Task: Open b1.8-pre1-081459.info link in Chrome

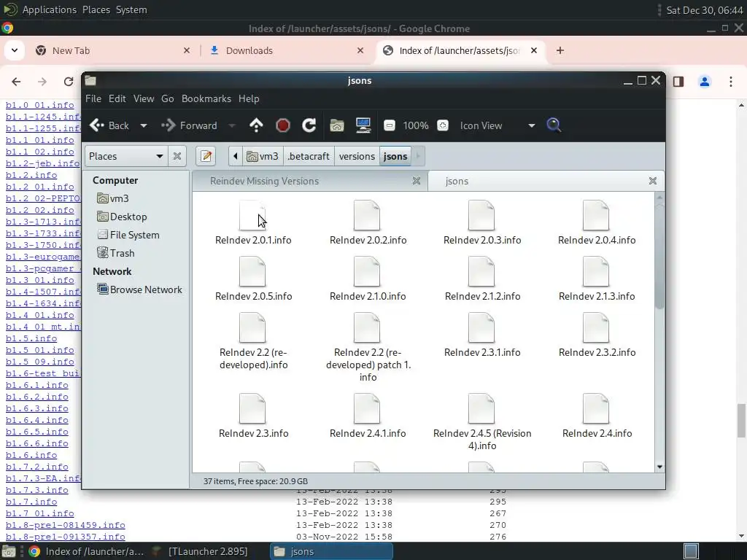Action: [65, 525]
